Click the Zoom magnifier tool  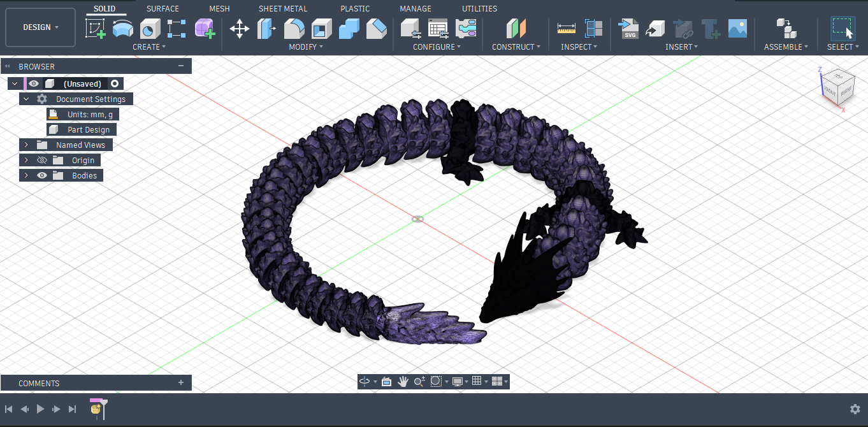pyautogui.click(x=419, y=381)
